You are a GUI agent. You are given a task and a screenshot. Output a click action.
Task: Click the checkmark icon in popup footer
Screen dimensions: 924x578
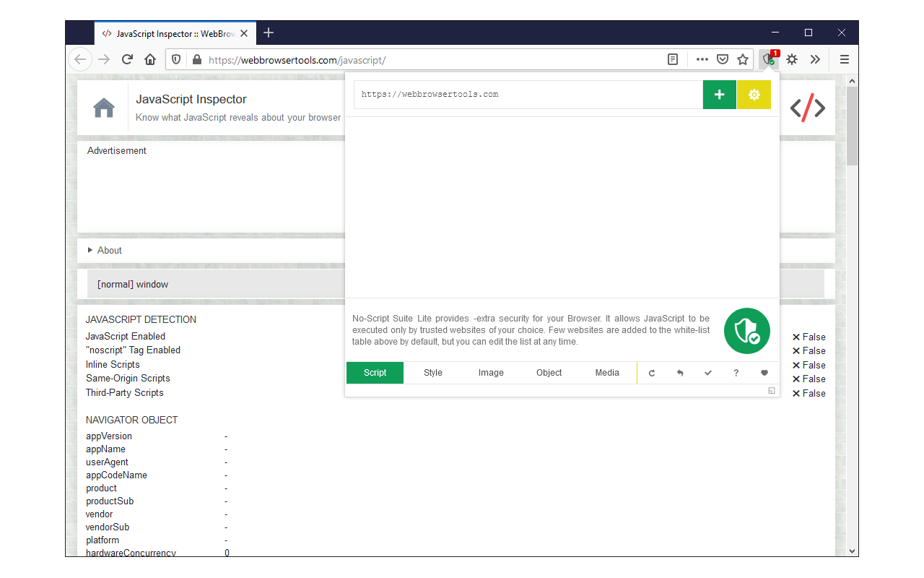(x=708, y=373)
